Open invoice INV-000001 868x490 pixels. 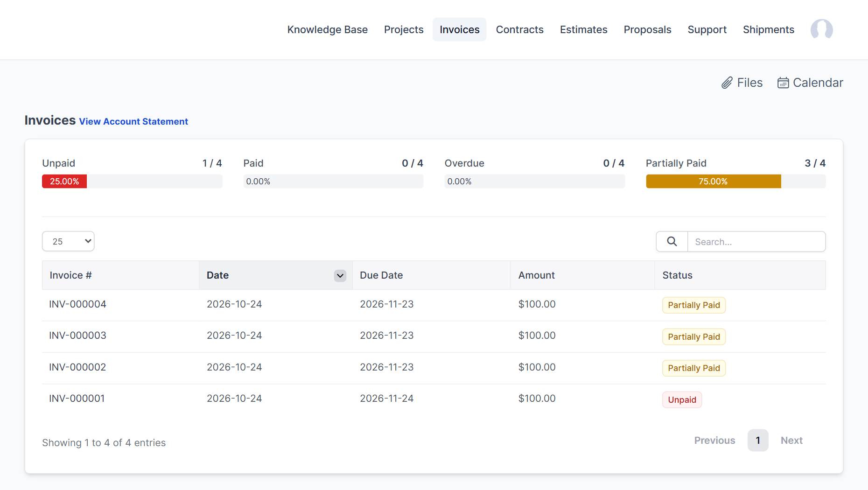77,399
